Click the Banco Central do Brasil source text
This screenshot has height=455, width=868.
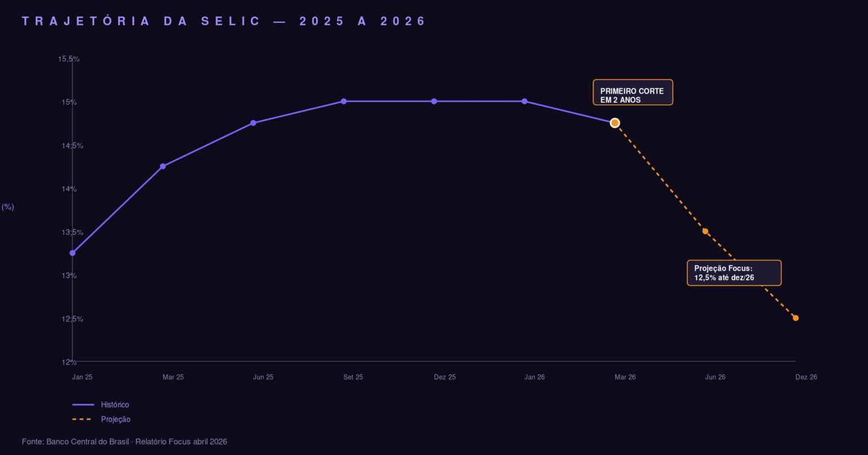point(124,441)
